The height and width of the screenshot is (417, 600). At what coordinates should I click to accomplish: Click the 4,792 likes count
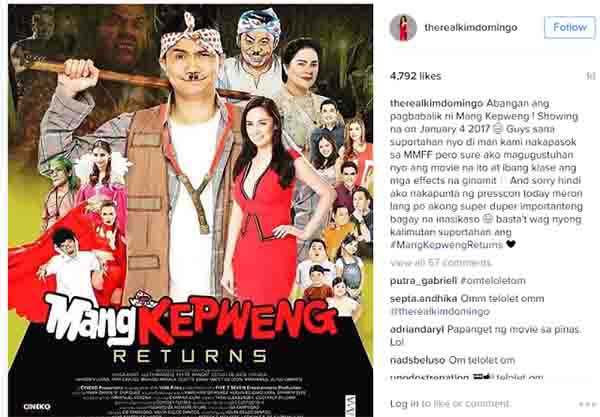point(416,76)
